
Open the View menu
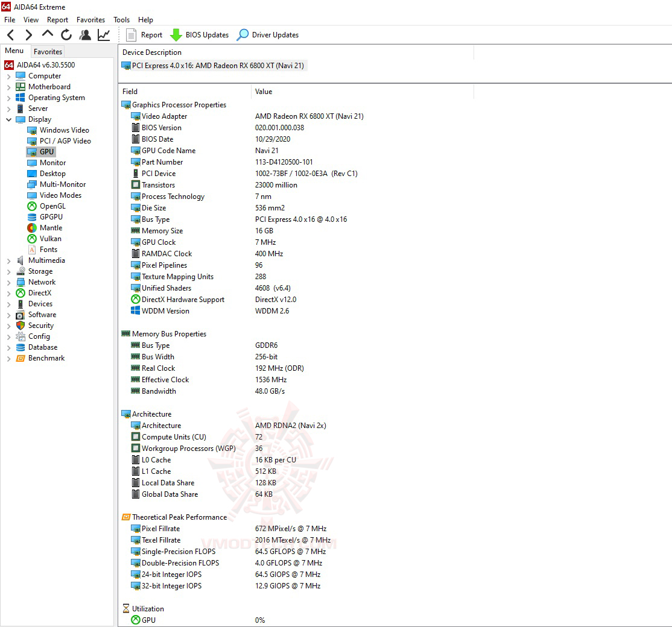(x=31, y=20)
